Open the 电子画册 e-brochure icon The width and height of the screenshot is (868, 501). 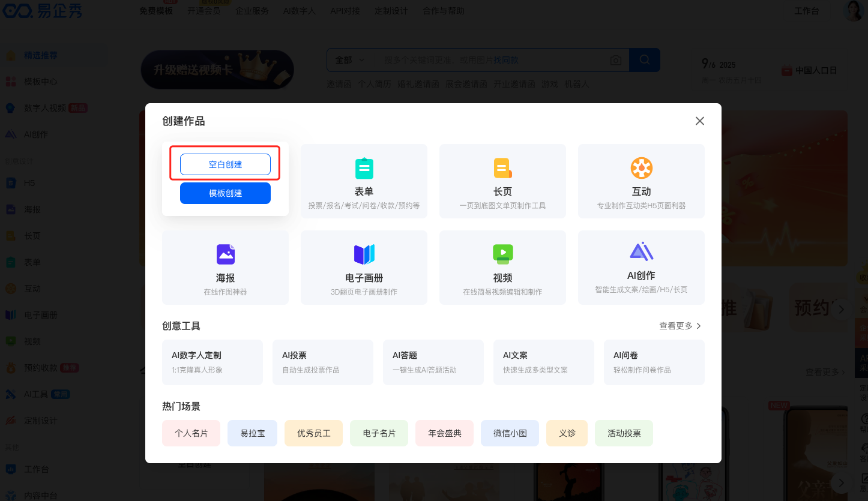click(364, 254)
